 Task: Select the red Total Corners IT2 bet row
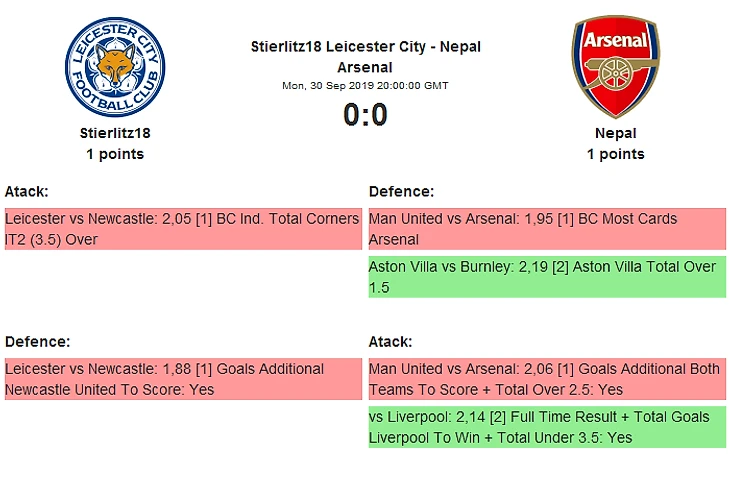182,229
